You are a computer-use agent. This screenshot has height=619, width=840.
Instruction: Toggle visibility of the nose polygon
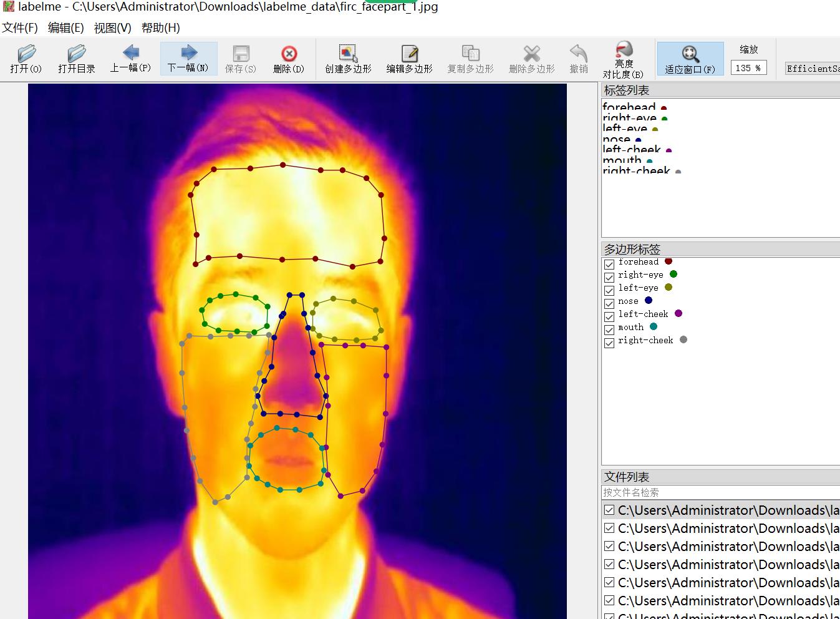pos(609,304)
